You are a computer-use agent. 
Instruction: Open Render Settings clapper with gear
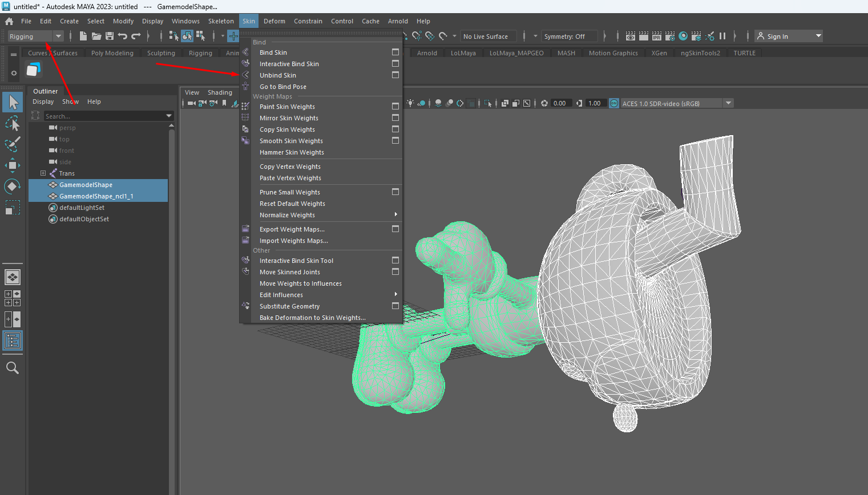coord(670,36)
